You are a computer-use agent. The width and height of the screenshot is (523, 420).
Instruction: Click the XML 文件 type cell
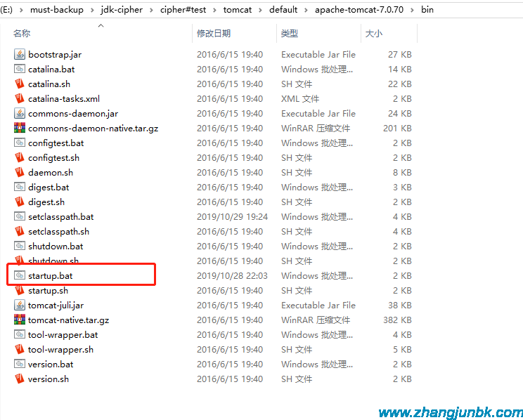coord(300,98)
